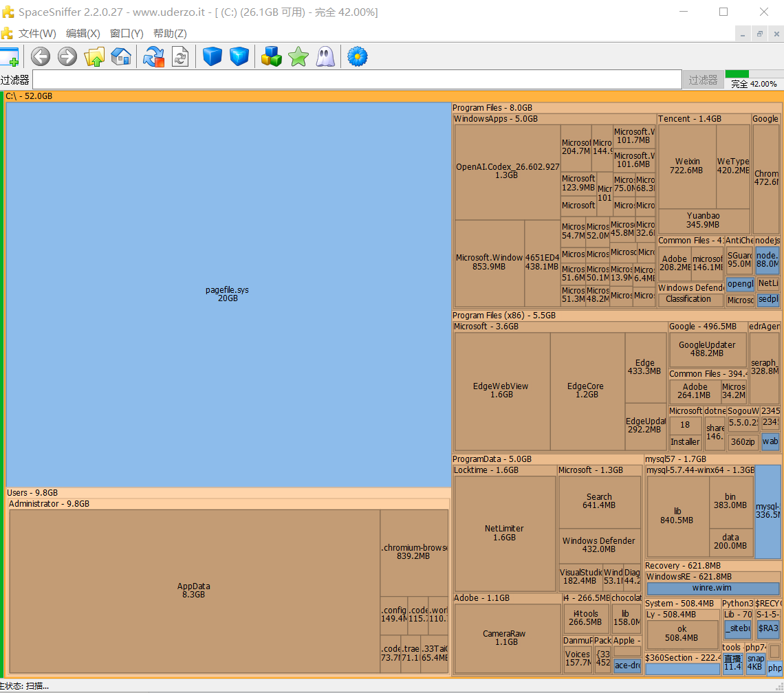This screenshot has width=784, height=693.
Task: Open the 编辑(X) menu
Action: coord(83,34)
